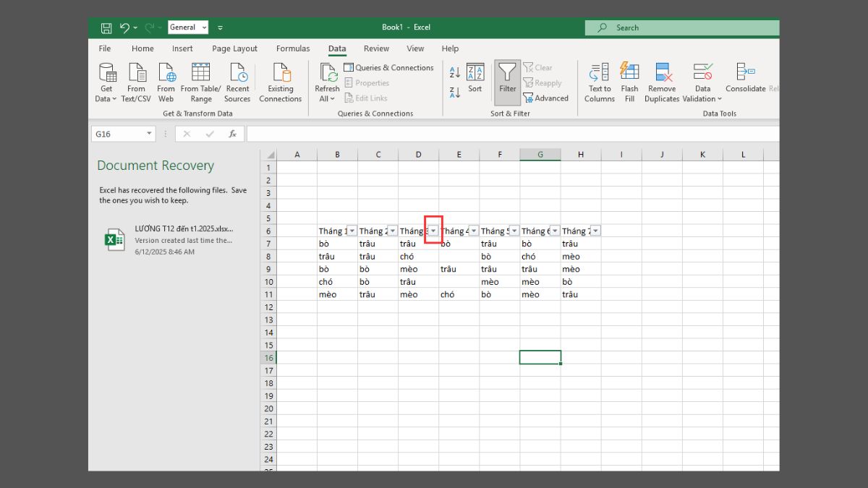
Task: Click the Advanced filter button
Action: pyautogui.click(x=547, y=98)
